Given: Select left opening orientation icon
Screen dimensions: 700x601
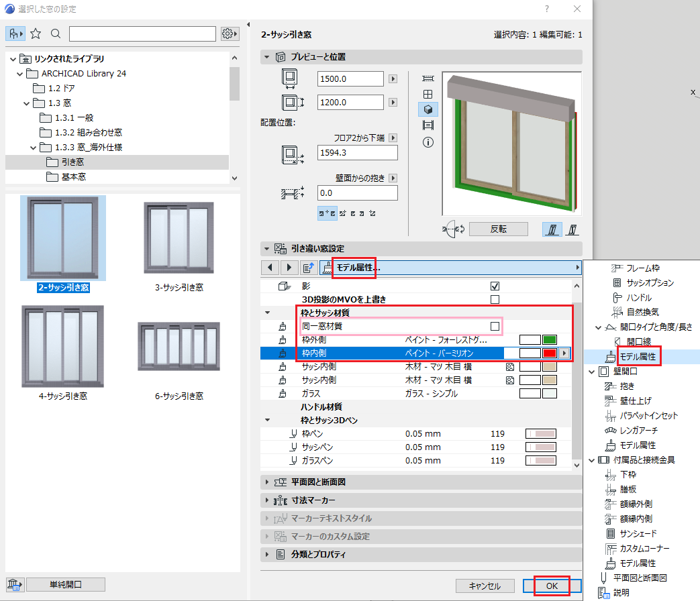Looking at the screenshot, I should click(x=552, y=229).
